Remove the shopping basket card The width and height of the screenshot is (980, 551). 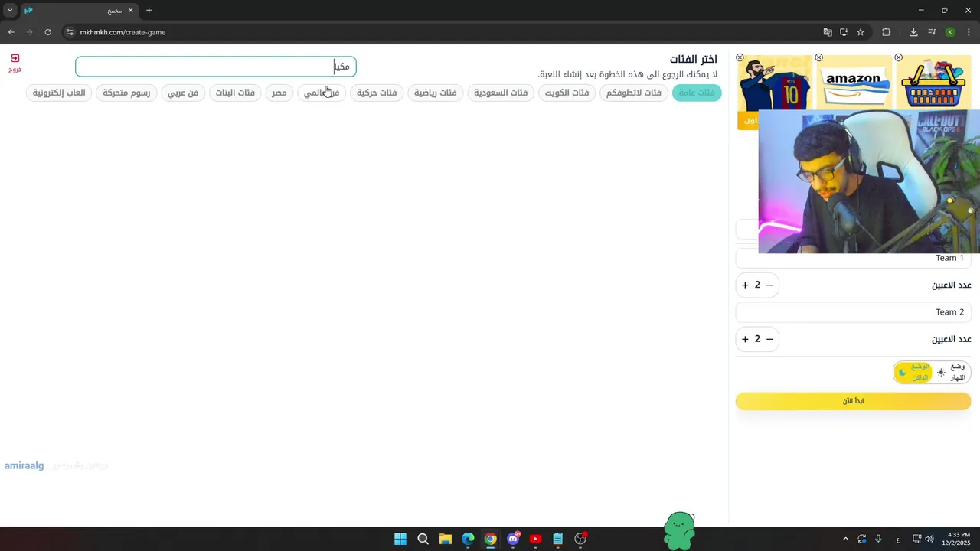coord(899,57)
